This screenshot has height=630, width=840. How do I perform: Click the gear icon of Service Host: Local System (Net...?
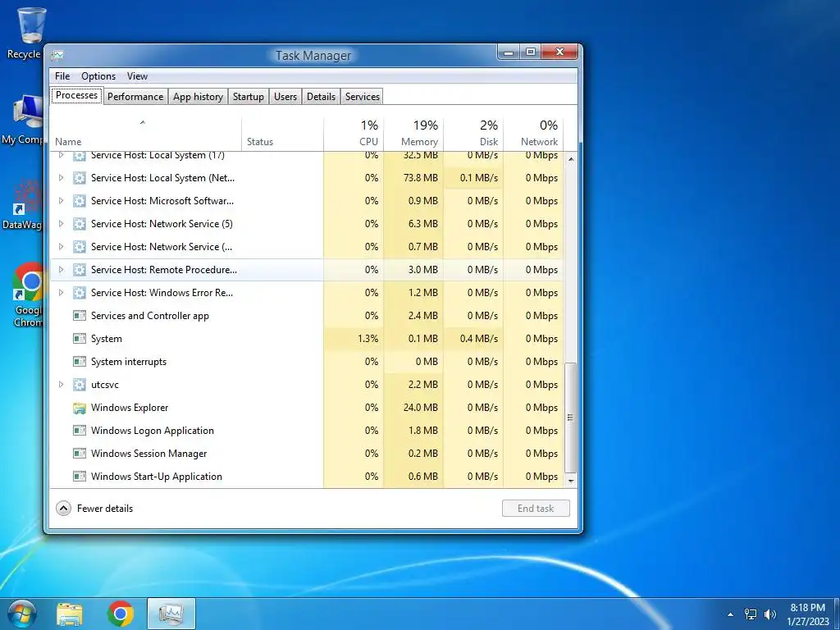pos(80,178)
